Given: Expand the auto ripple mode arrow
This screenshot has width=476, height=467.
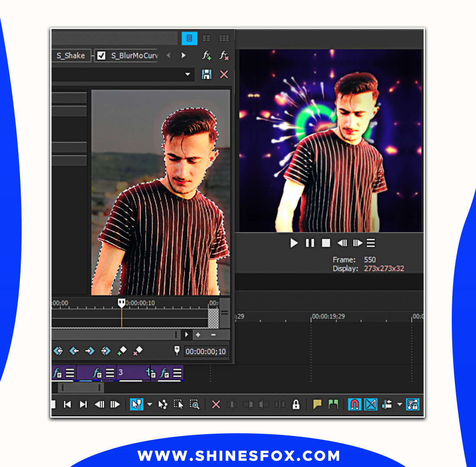Looking at the screenshot, I should click(x=400, y=404).
